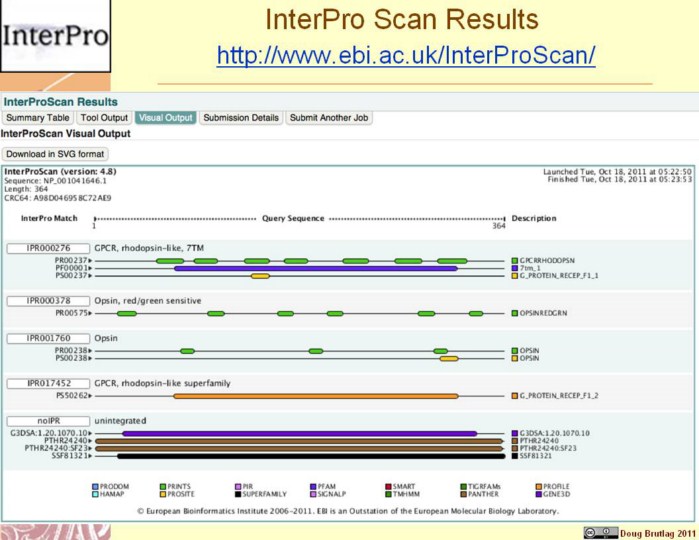Click the noIPR entry box
699x540 pixels.
click(x=48, y=420)
